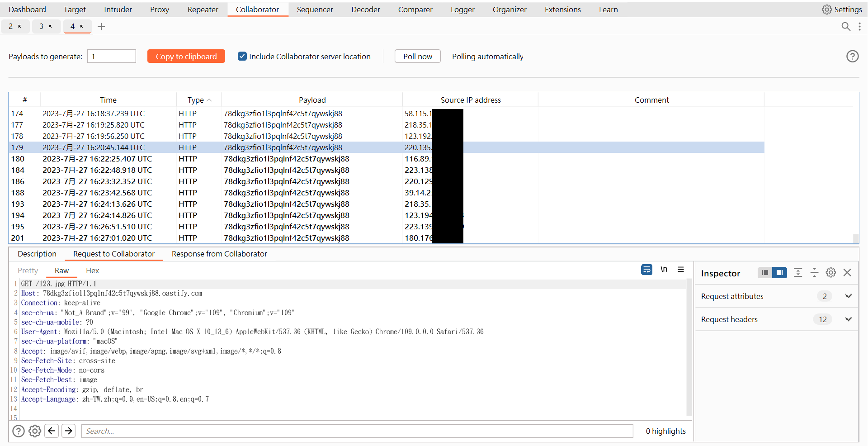Open Settings gear icon
This screenshot has width=868, height=446.
click(x=826, y=9)
